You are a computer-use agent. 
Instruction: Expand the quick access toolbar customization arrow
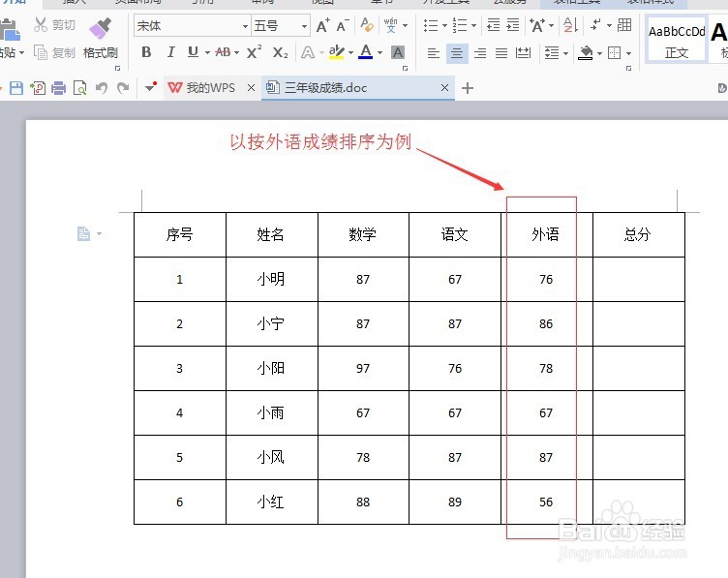point(150,87)
